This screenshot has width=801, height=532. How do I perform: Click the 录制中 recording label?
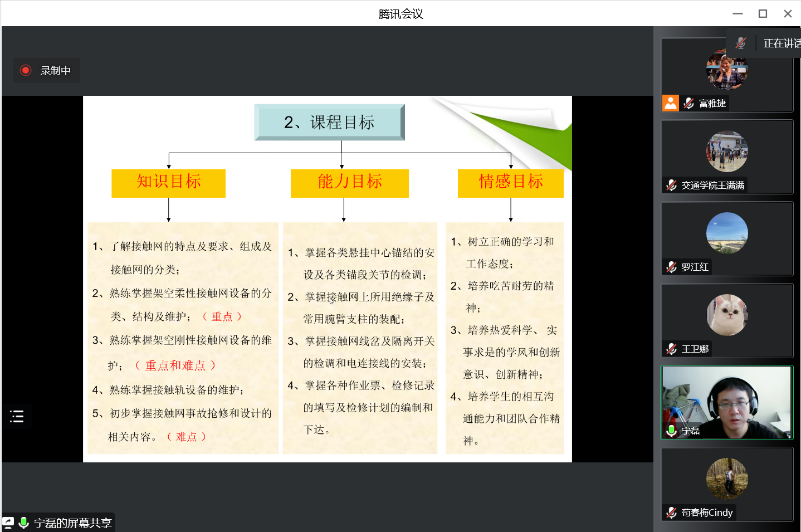point(55,71)
